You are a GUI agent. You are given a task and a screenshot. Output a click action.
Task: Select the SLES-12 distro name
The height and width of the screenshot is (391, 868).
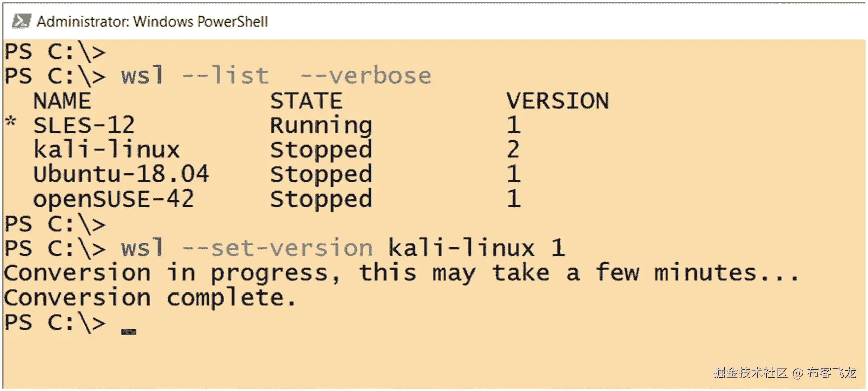pyautogui.click(x=84, y=125)
